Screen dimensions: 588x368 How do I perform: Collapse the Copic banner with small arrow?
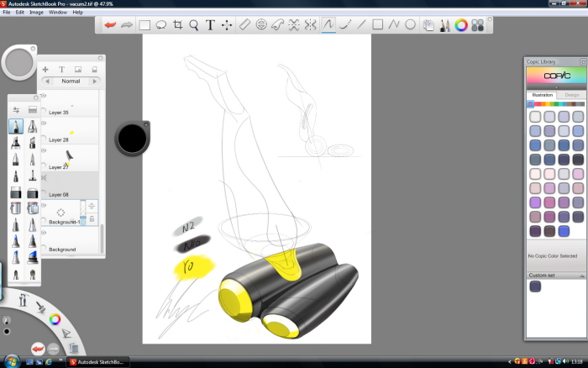point(556,87)
